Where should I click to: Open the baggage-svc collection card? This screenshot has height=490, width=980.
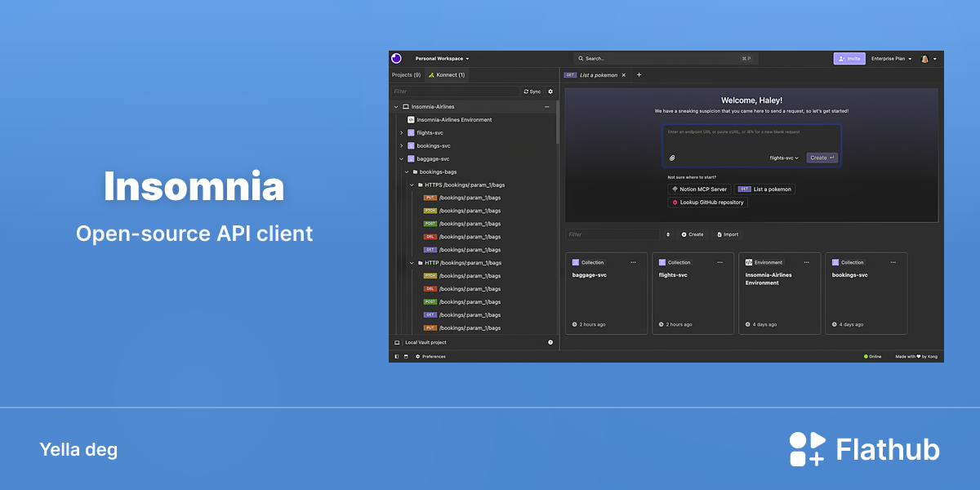[607, 293]
